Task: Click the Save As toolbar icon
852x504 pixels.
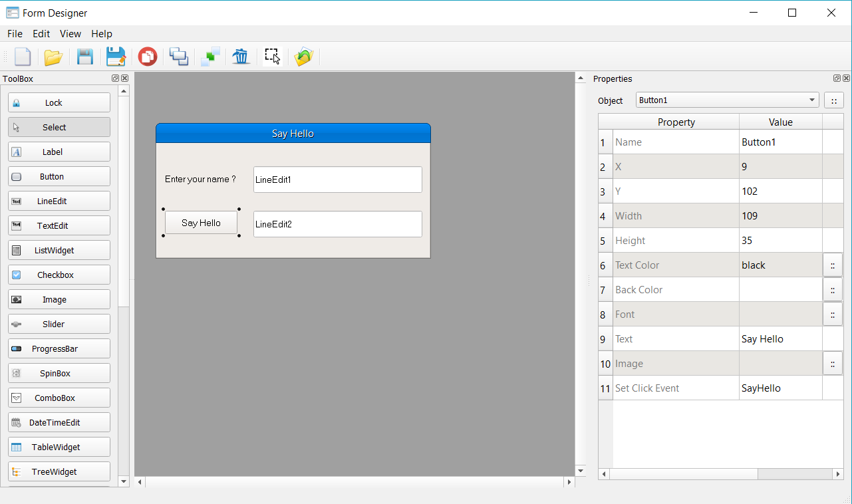Action: coord(116,57)
